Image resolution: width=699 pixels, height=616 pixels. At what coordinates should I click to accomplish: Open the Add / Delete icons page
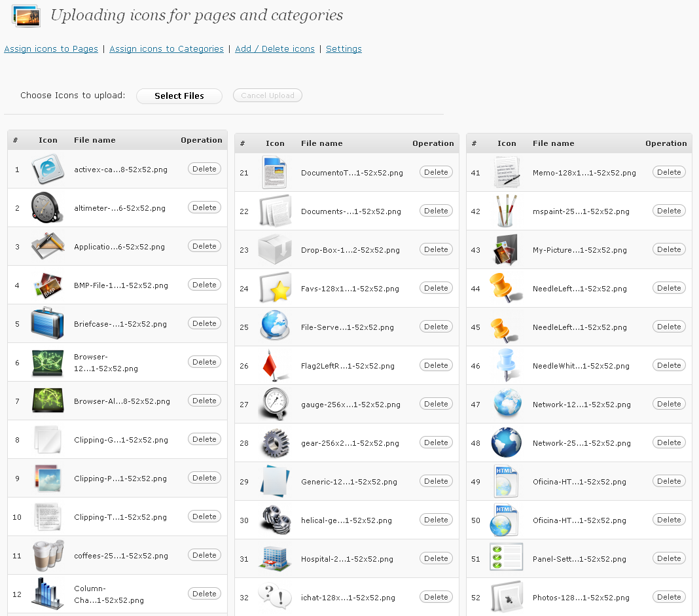[275, 49]
